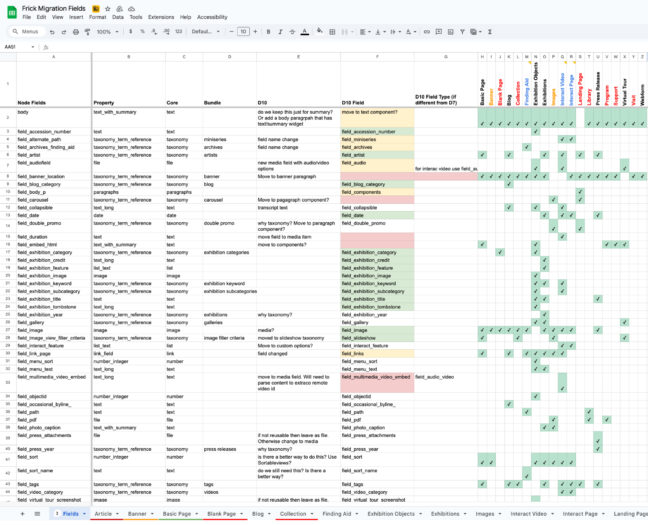Format selection as currency
Image resolution: width=648 pixels, height=525 pixels.
[131, 32]
